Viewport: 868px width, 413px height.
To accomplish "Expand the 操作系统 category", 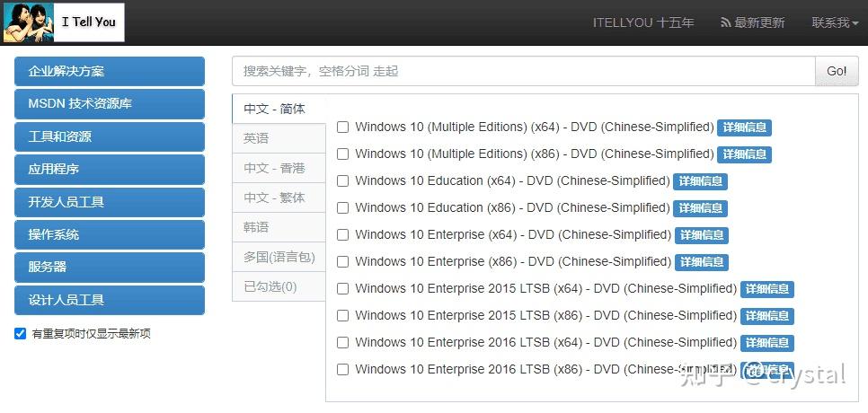I will 110,234.
